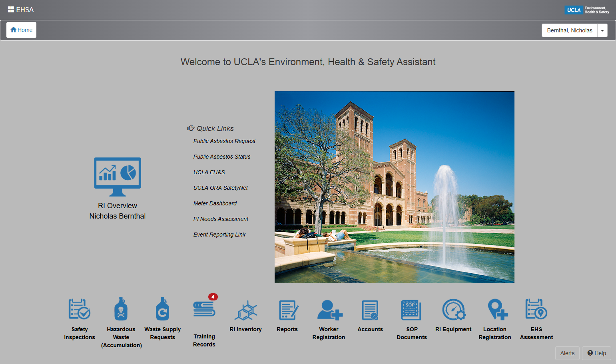Click the EHSA grid icon
This screenshot has height=364, width=616.
[11, 10]
